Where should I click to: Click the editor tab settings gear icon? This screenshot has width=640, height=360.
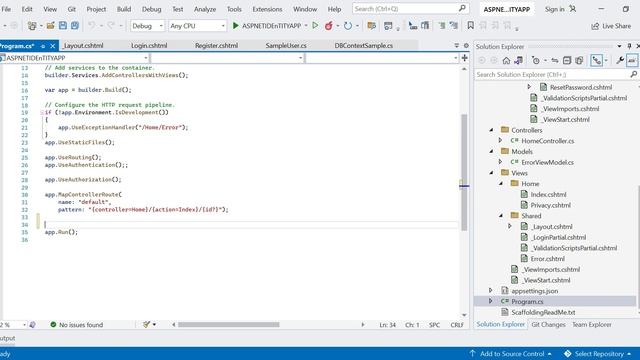[466, 46]
